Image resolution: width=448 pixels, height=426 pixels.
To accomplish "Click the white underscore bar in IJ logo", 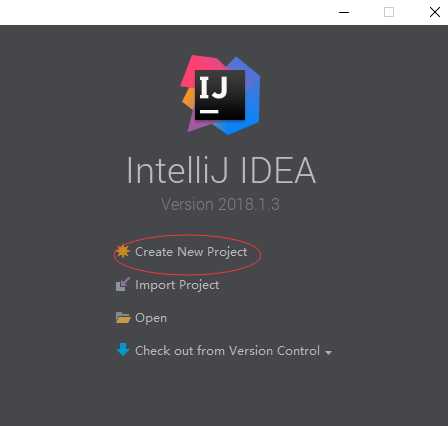I will (209, 111).
